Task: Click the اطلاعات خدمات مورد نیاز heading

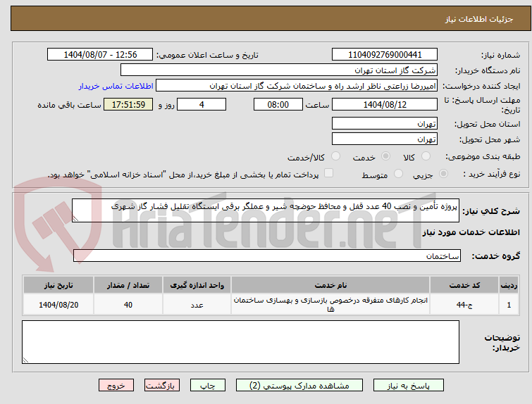Action: coord(471,232)
